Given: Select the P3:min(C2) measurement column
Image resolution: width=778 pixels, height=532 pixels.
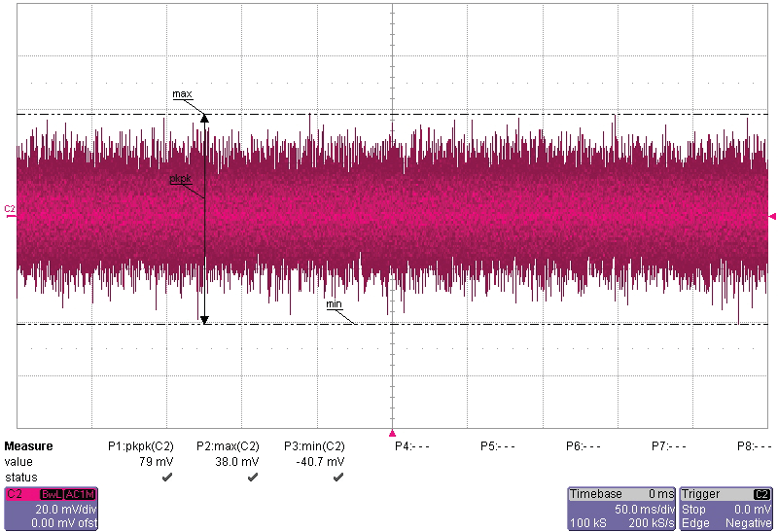Looking at the screenshot, I should (x=313, y=446).
